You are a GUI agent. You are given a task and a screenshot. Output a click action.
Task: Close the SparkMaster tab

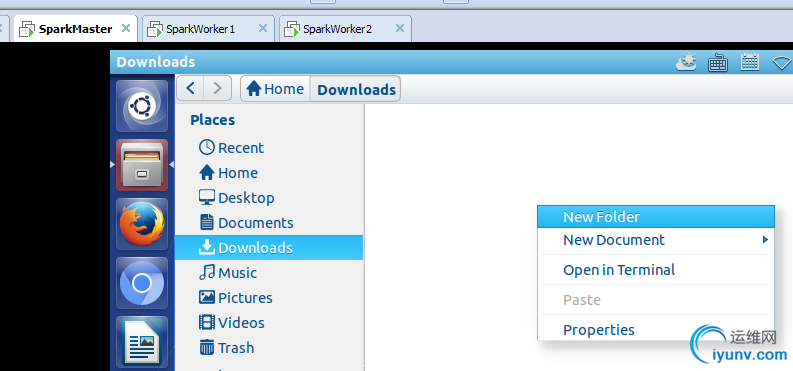(126, 28)
